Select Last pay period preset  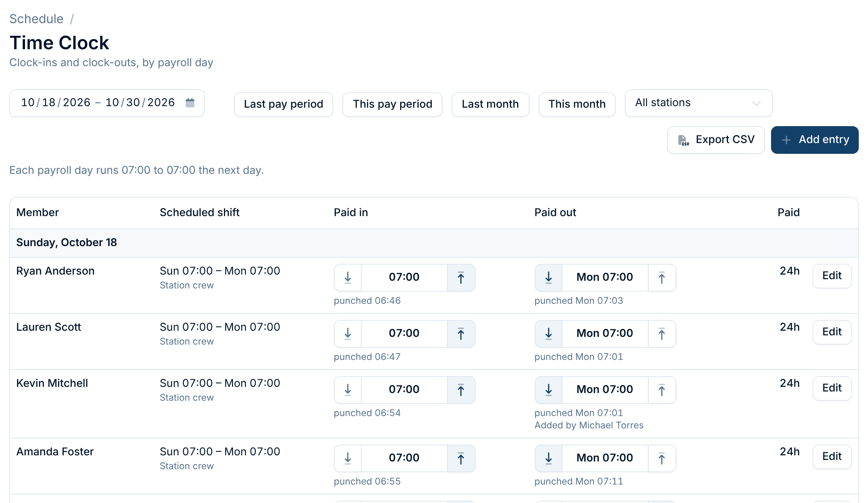pyautogui.click(x=284, y=104)
